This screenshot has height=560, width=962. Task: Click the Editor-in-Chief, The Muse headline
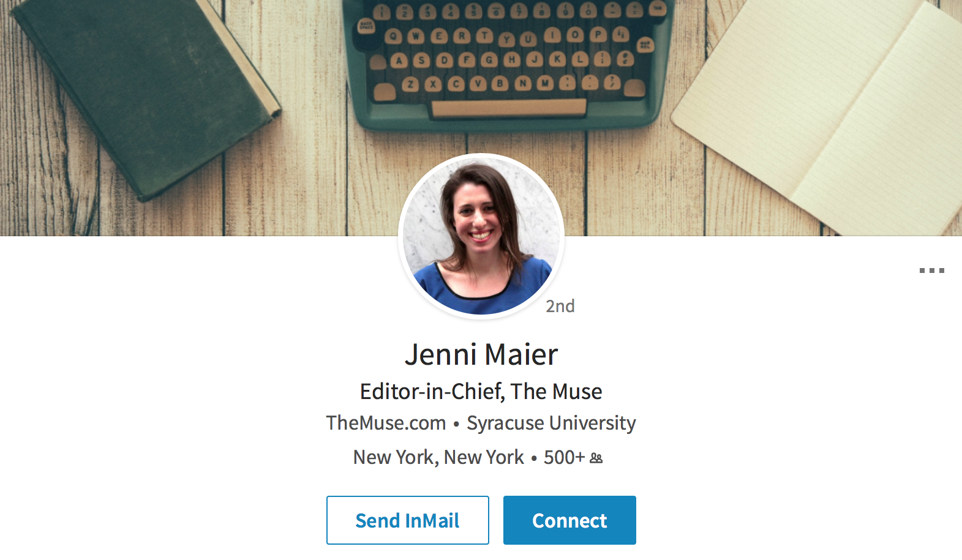[481, 392]
